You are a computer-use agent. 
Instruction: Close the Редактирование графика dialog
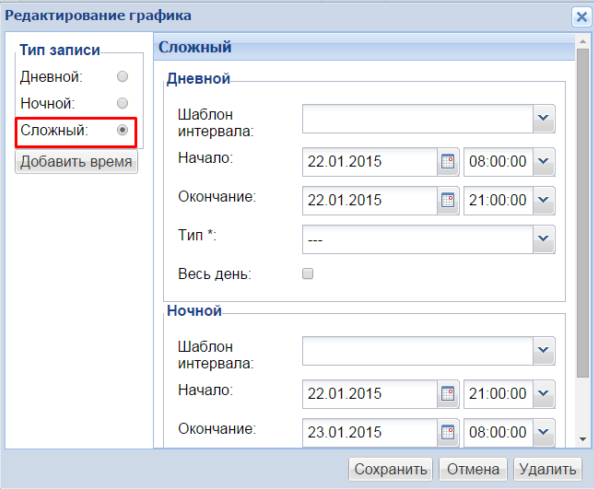[x=581, y=17]
